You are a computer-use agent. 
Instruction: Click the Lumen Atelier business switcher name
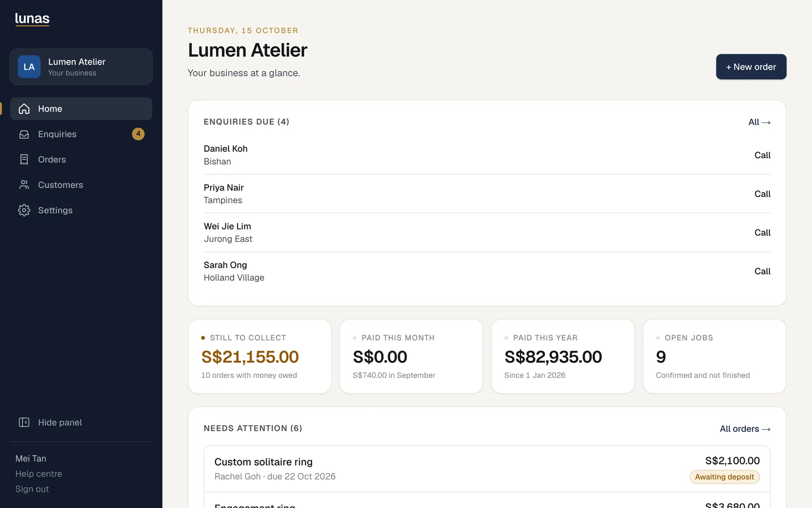[77, 62]
